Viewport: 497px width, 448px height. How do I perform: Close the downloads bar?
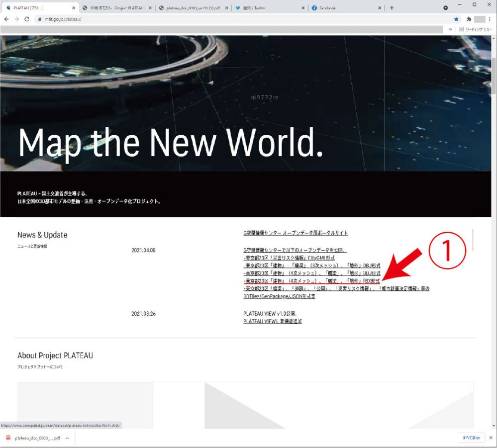point(491,438)
